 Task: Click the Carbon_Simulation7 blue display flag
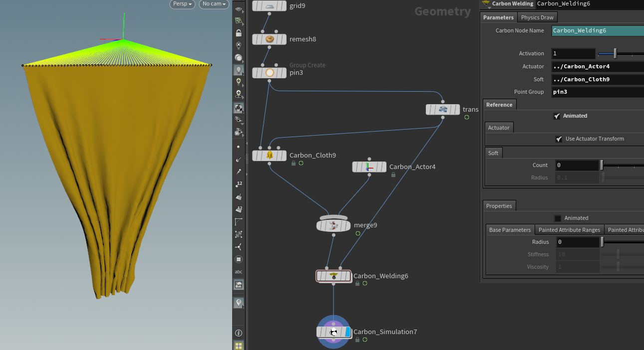348,332
